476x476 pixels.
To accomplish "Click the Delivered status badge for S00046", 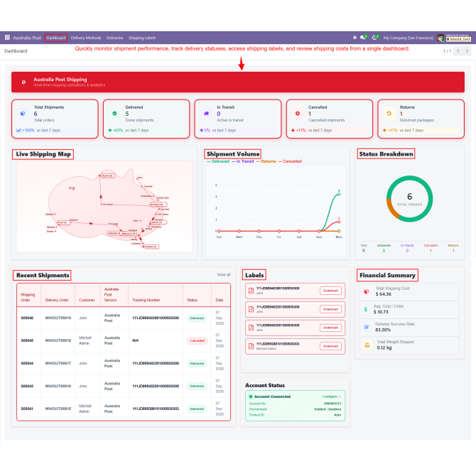I will coord(197,318).
